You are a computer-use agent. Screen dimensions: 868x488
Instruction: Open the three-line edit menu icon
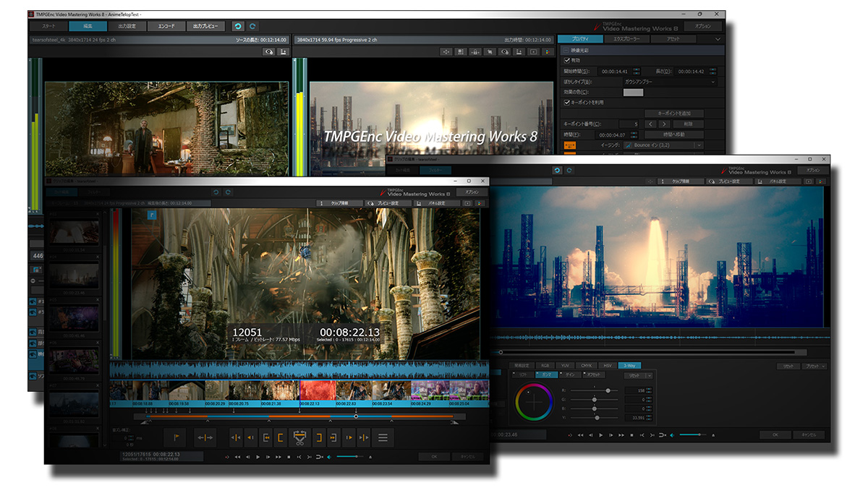pyautogui.click(x=383, y=437)
